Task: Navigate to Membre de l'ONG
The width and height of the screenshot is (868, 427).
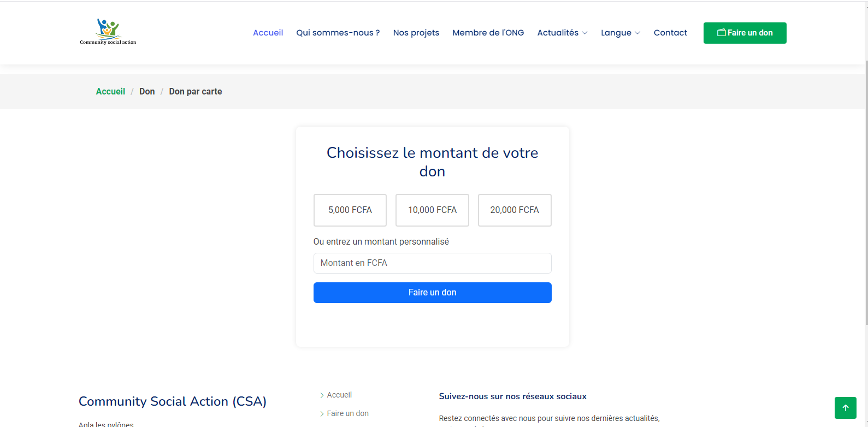Action: 488,33
